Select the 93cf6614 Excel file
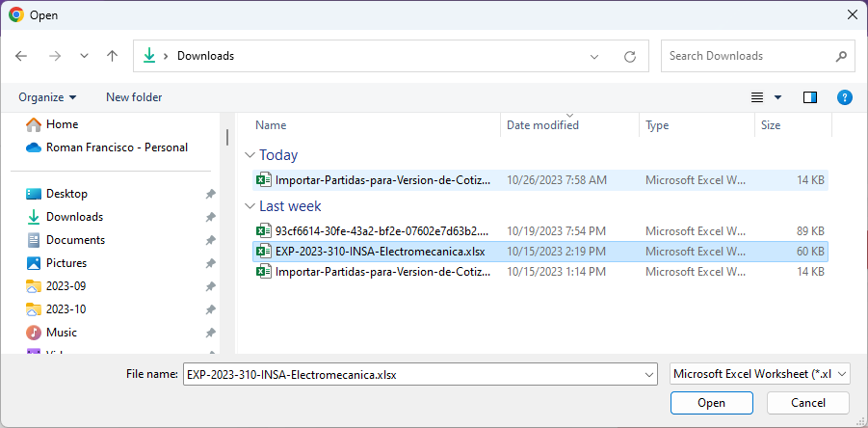The height and width of the screenshot is (428, 868). [381, 231]
